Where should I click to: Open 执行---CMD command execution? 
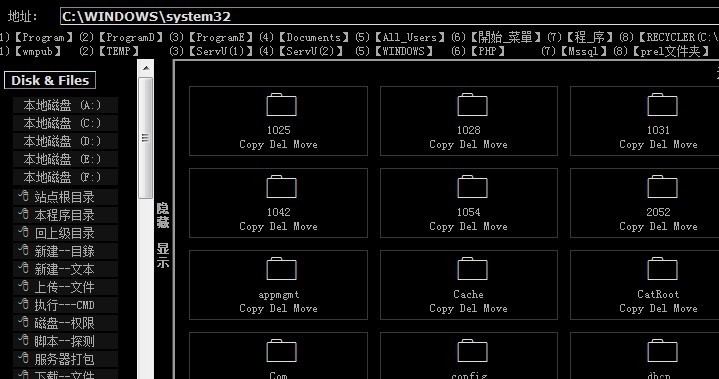pyautogui.click(x=66, y=305)
